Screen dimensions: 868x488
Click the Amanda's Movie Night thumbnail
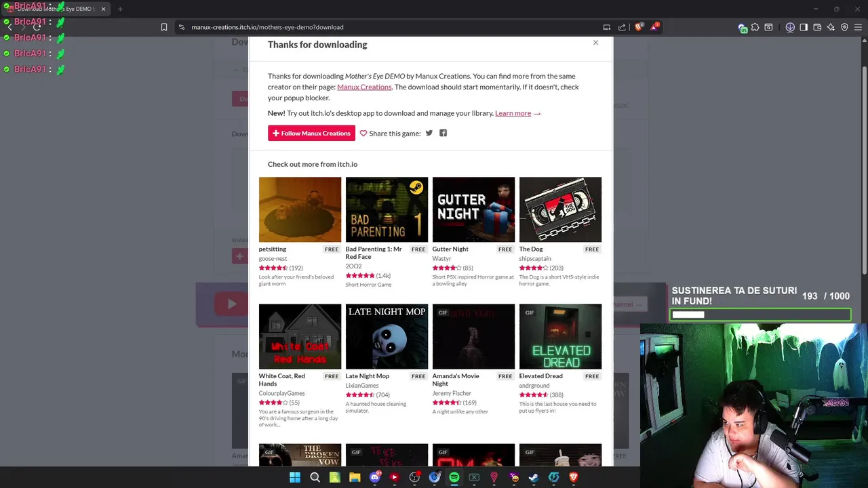(473, 336)
